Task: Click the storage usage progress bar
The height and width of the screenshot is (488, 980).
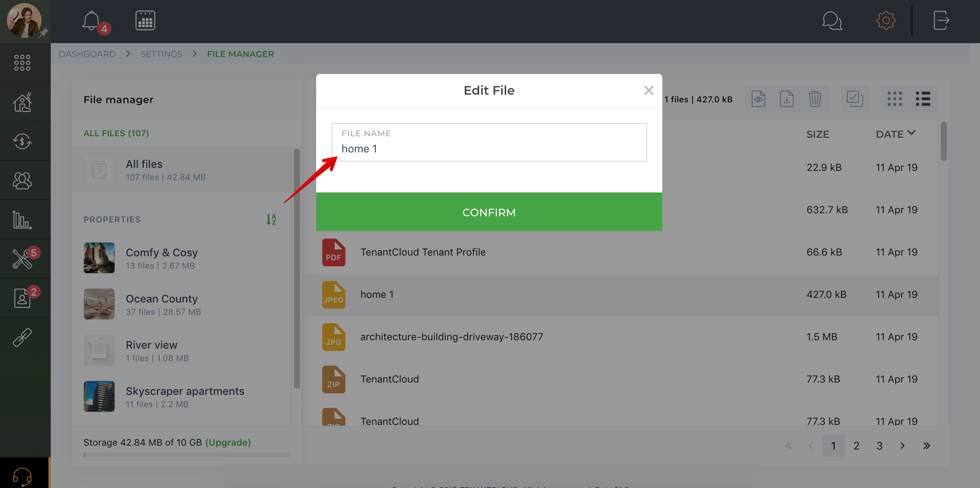Action: click(x=187, y=455)
